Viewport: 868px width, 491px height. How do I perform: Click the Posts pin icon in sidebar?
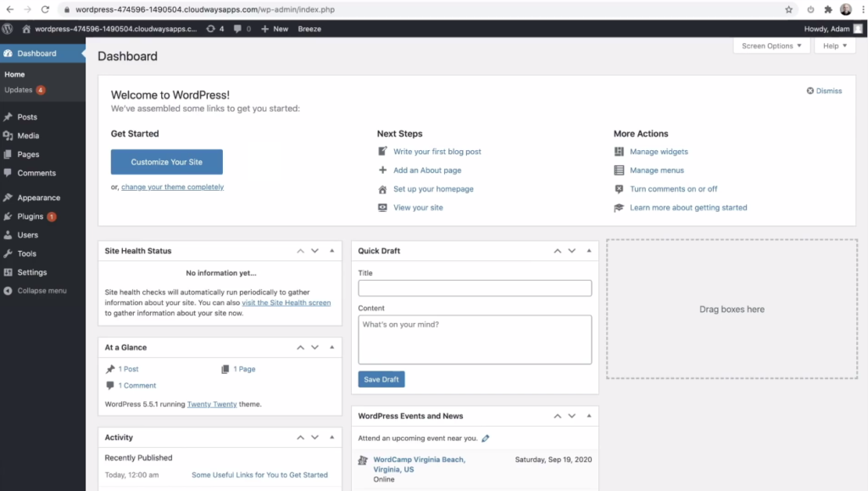(x=8, y=117)
